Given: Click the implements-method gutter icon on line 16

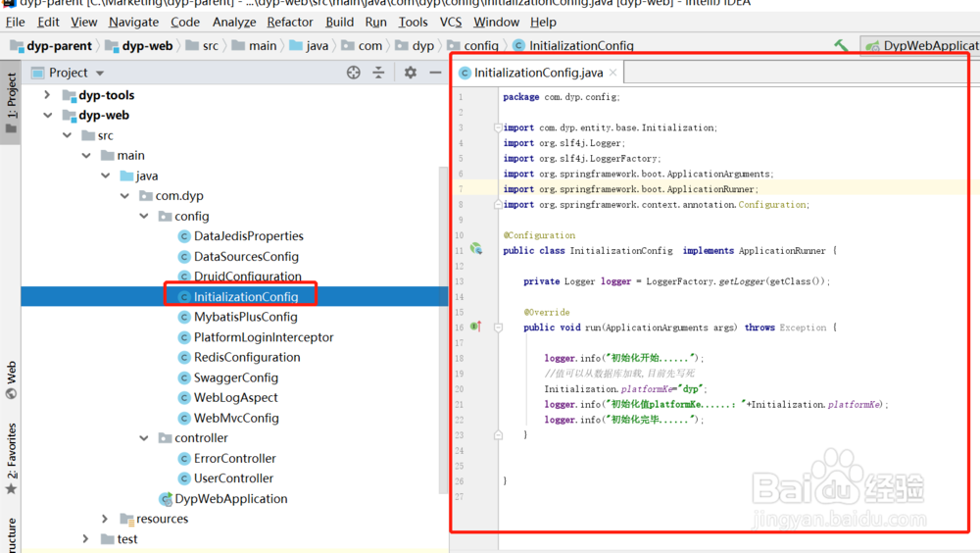Looking at the screenshot, I should (476, 327).
